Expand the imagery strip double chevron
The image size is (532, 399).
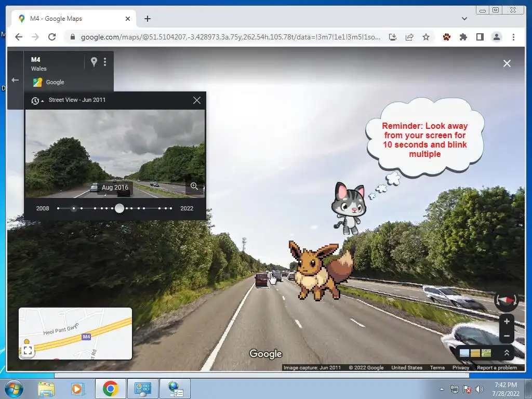click(507, 353)
